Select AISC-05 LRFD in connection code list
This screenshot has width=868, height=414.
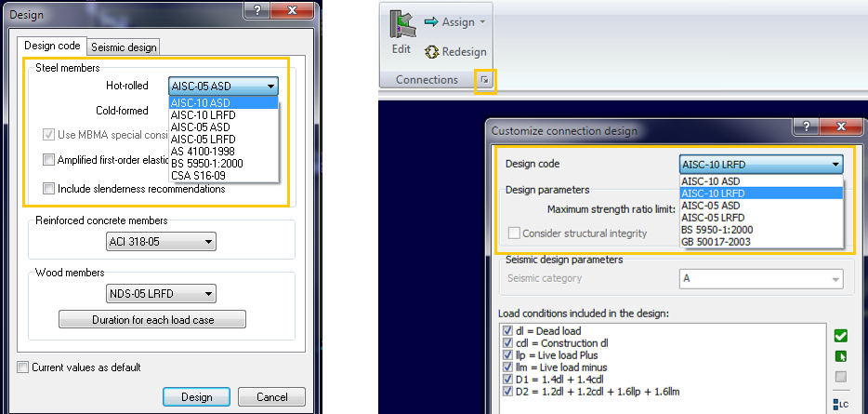(761, 218)
